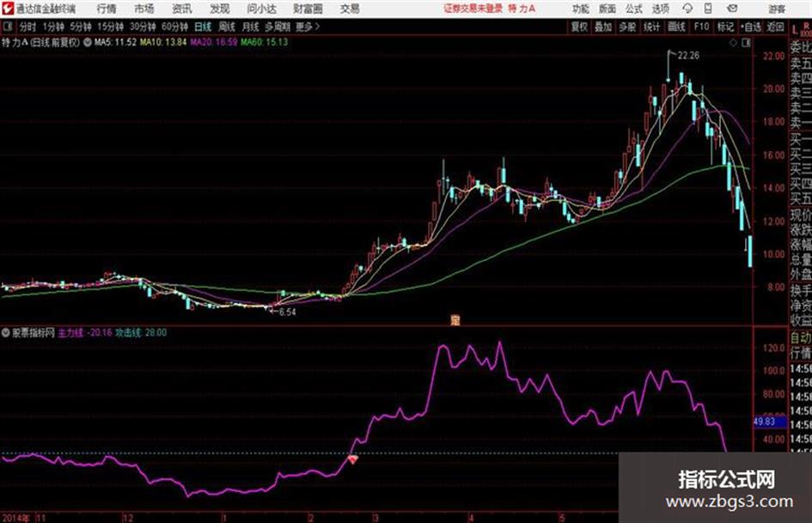Click the 复权 toolbar button
The image size is (812, 523).
coord(579,27)
